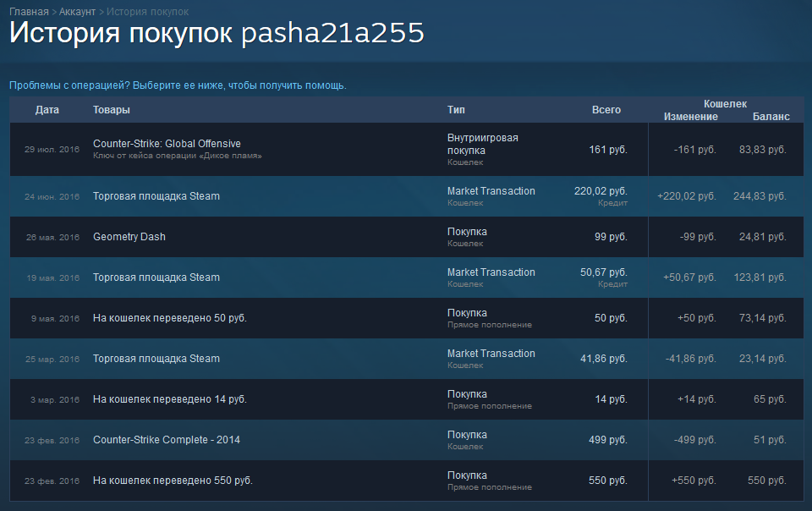Click the date 3 мар. 2016
This screenshot has width=812, height=511.
click(55, 400)
